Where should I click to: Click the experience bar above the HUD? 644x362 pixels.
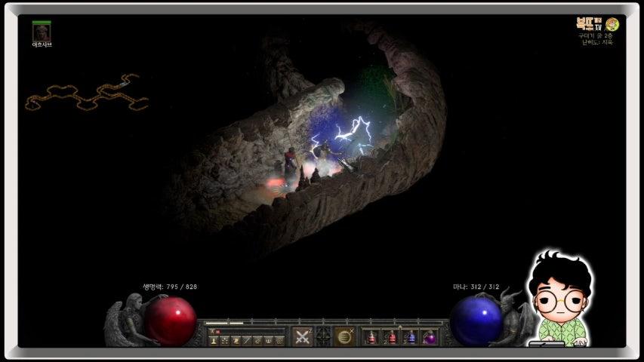(x=324, y=323)
